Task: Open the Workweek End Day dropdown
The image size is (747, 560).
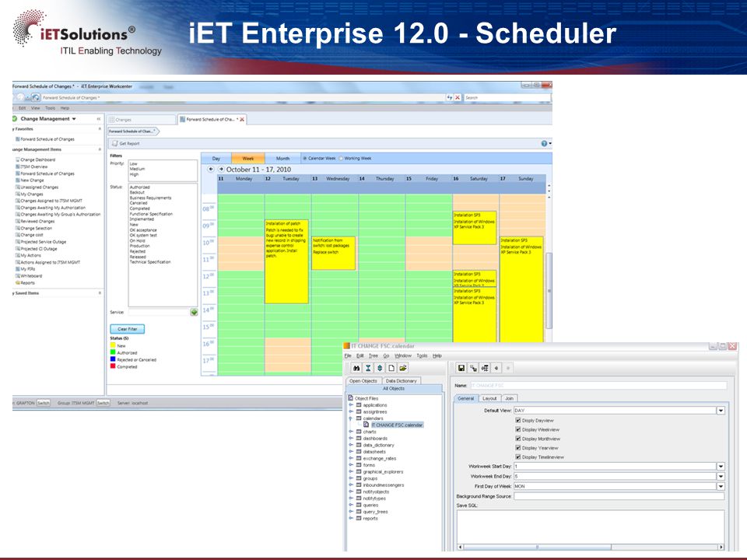Action: 721,476
